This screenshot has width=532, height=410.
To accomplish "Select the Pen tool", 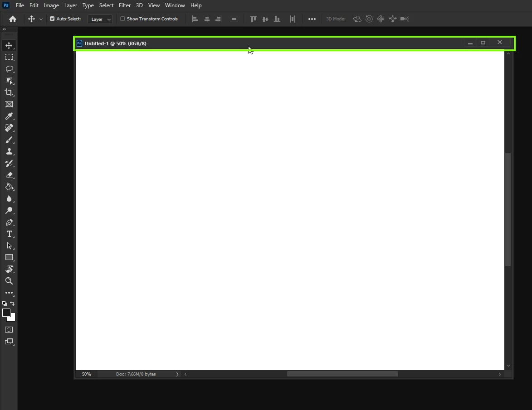I will pyautogui.click(x=9, y=222).
